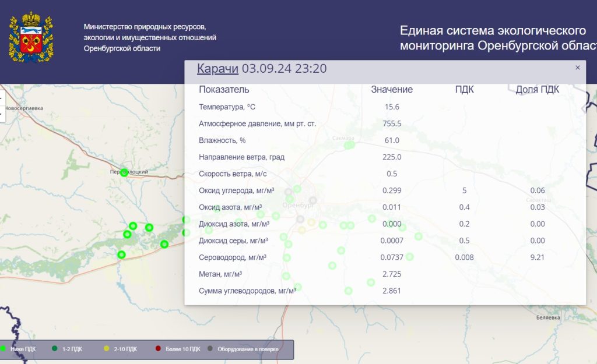Screen dimensions: 597x364
Task: Click the bright green 'Ниже ПДК' legend dot
Action: point(3,349)
